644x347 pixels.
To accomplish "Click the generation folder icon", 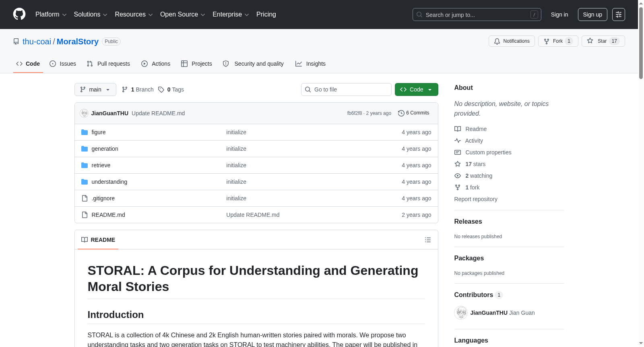I will click(85, 149).
